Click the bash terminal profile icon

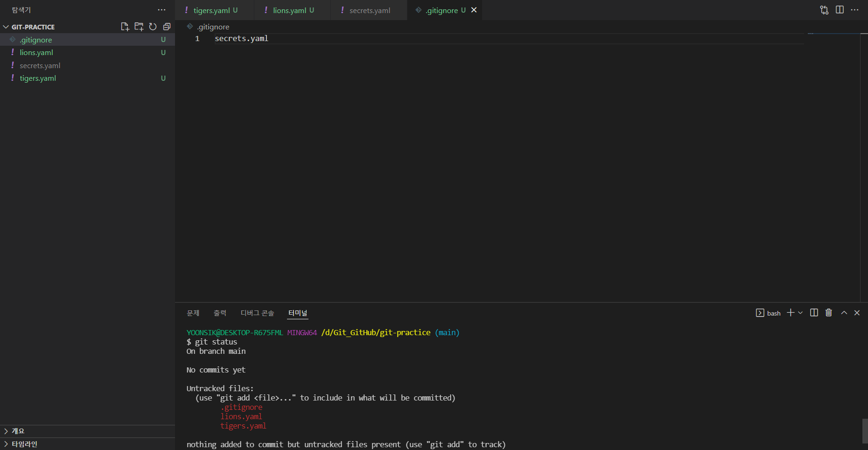tap(760, 313)
